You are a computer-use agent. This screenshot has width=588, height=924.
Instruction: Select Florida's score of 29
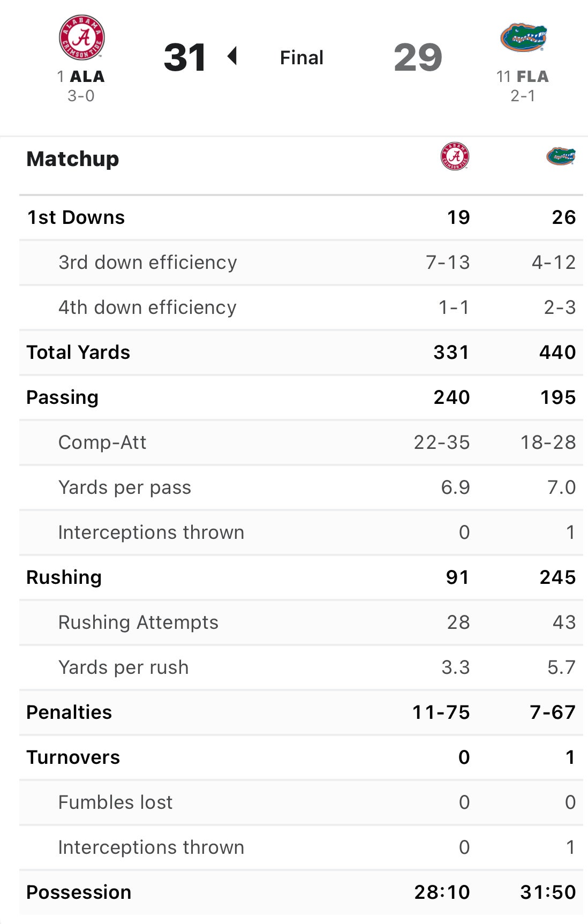coord(418,57)
